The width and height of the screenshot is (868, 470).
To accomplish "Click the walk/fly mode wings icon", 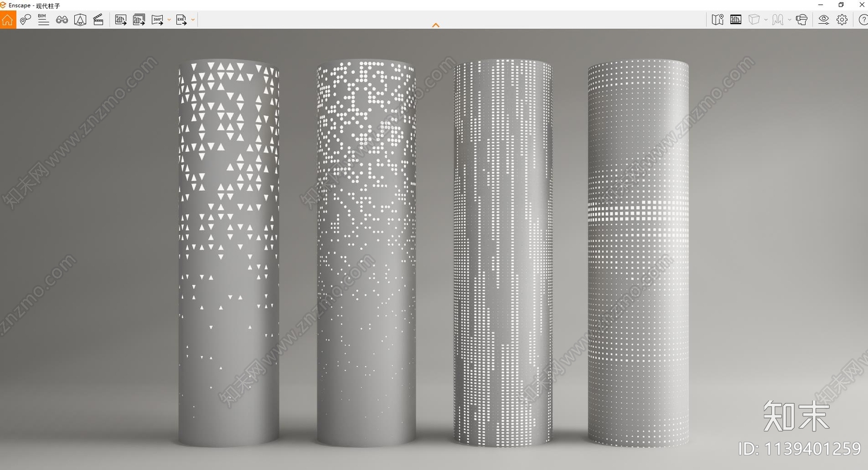I will click(778, 20).
